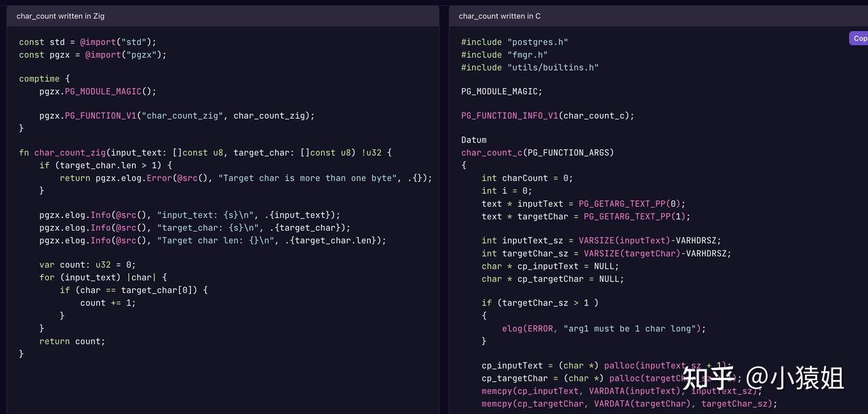This screenshot has height=414, width=868.
Task: Click the 'elog(ERROR, "arg1 must be 1 char long");' line
Action: tap(604, 328)
